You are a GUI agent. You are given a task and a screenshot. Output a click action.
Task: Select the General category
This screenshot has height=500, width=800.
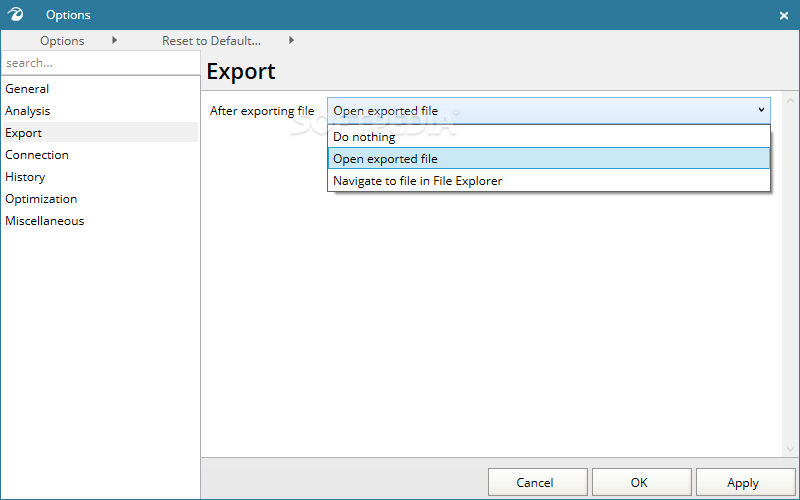click(101, 89)
